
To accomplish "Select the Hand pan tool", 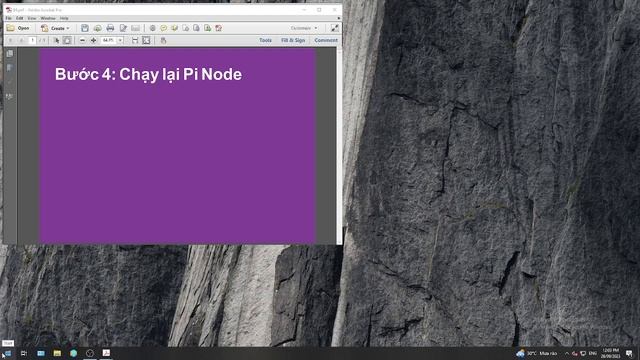I will (x=67, y=40).
